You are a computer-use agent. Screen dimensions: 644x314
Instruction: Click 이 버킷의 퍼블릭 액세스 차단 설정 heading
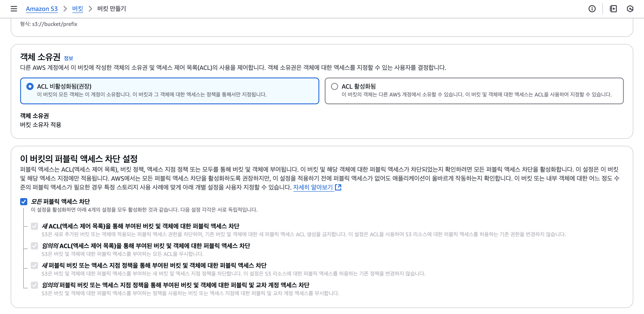point(79,159)
